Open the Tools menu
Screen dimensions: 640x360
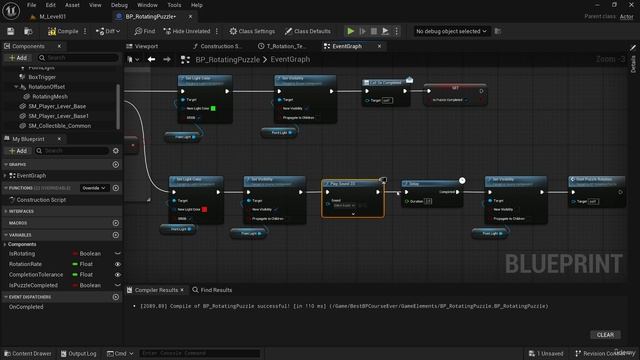174,5
